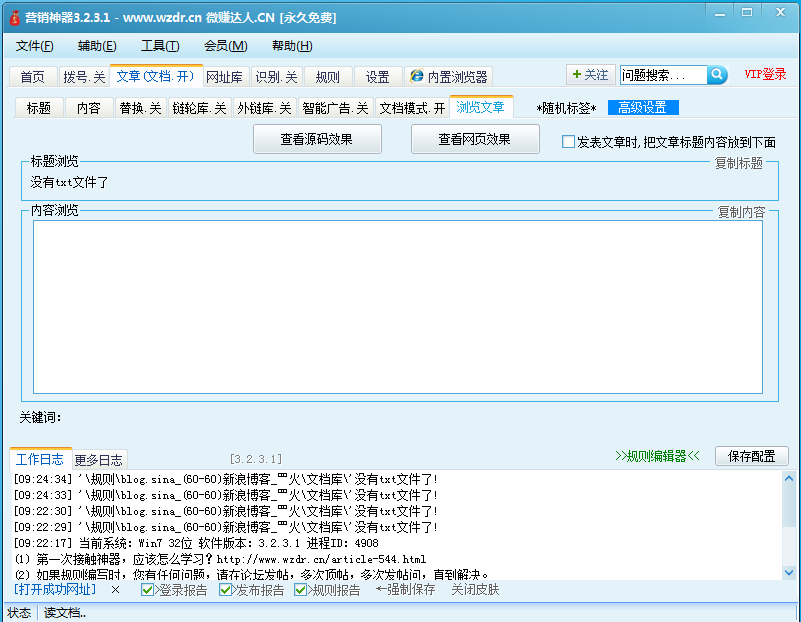Open the 设置 settings panel

[x=379, y=75]
